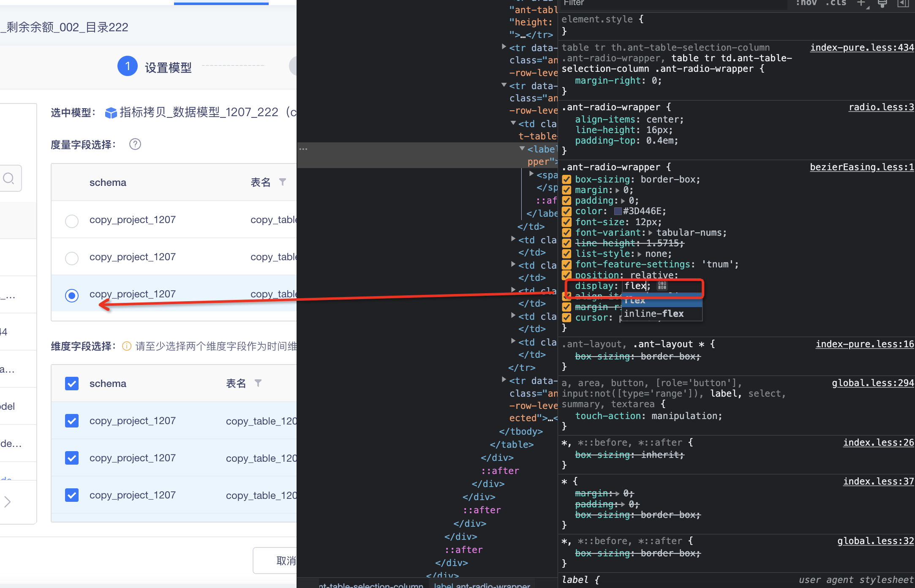Open the radio.less:3 source link

point(881,107)
